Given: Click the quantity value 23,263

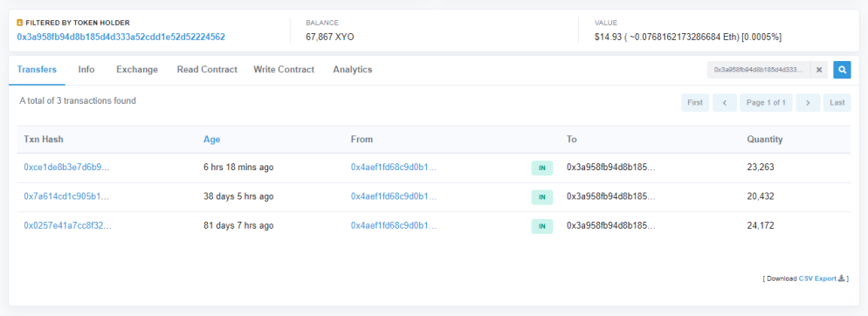Looking at the screenshot, I should coord(761,167).
